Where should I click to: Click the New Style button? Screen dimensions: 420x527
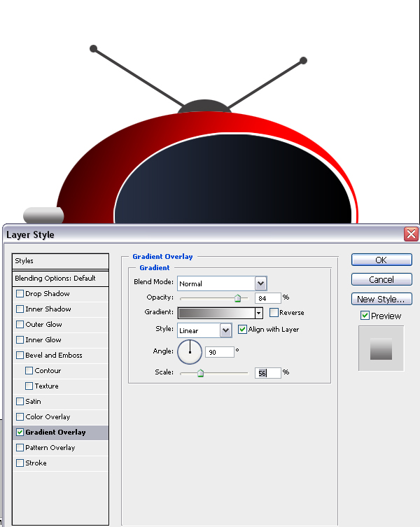[x=381, y=299]
